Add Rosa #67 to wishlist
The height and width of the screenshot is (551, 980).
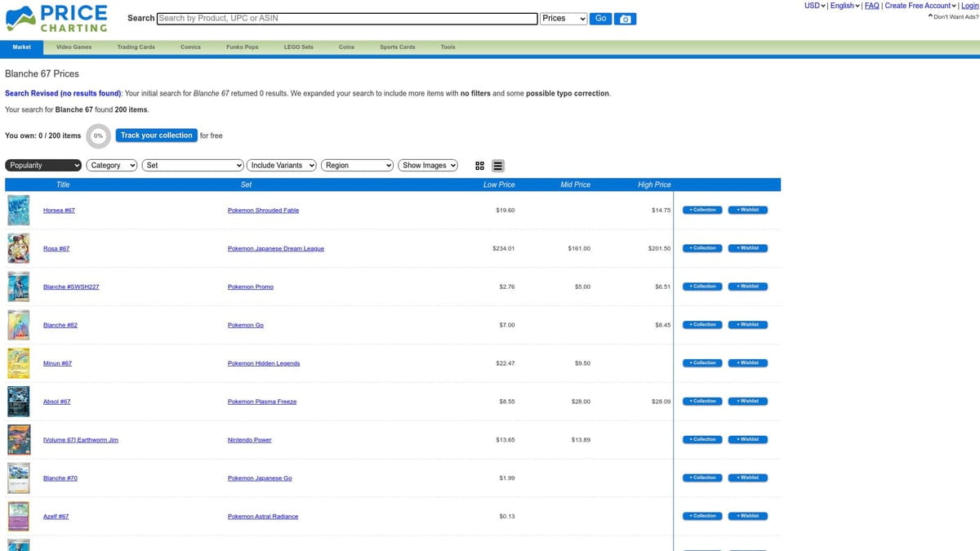click(x=748, y=248)
